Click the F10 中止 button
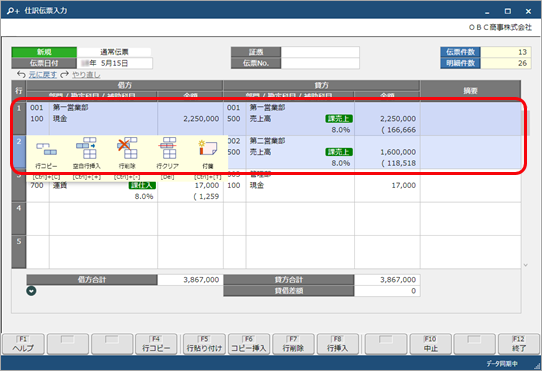This screenshot has height=371, width=542. (430, 344)
